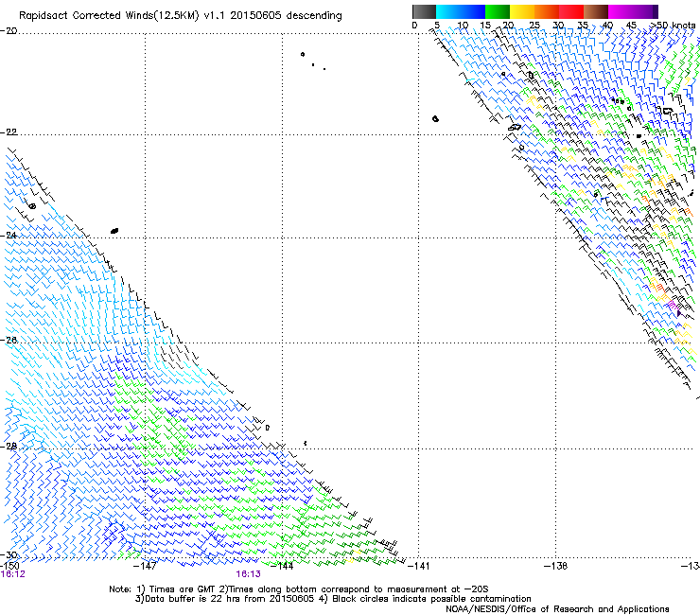Click the '25' legend scale label
Image resolution: width=700 pixels, height=615 pixels.
click(534, 25)
